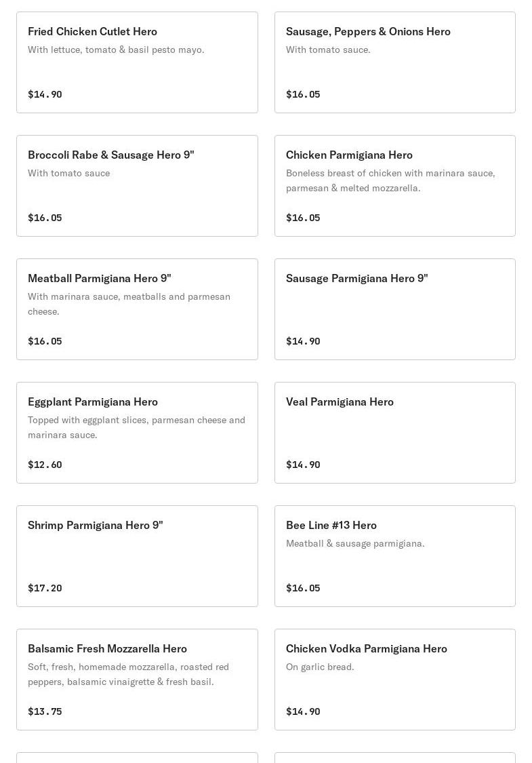Choose Shrimp Parmigiana Hero 9" item
The height and width of the screenshot is (763, 532).
(137, 556)
